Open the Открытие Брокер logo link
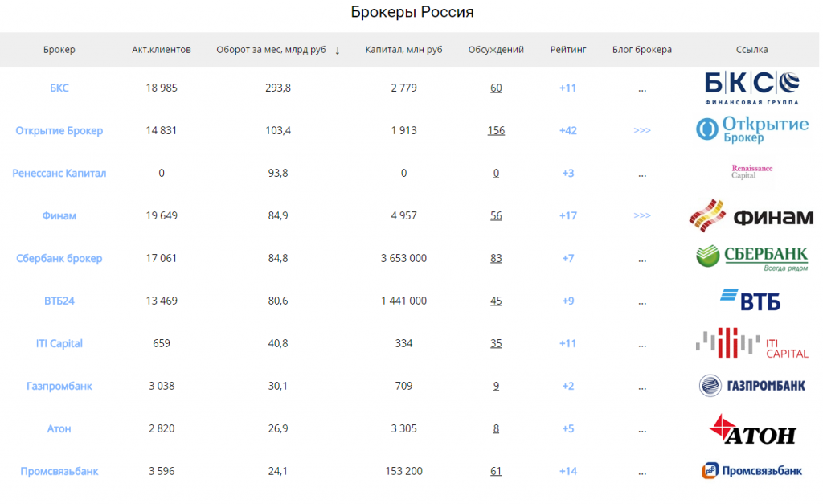This screenshot has height=504, width=823. (751, 129)
